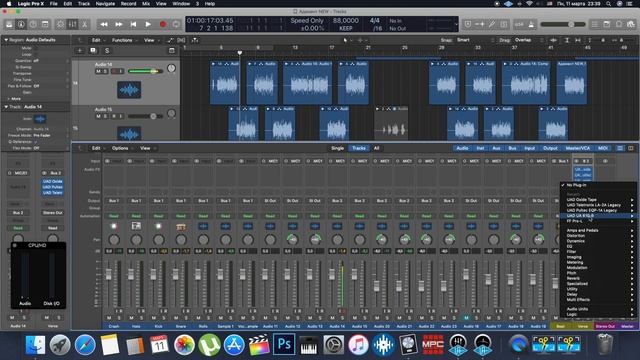Adjust Audio 15 track volume slider
The image size is (640, 360).
pyautogui.click(x=146, y=116)
